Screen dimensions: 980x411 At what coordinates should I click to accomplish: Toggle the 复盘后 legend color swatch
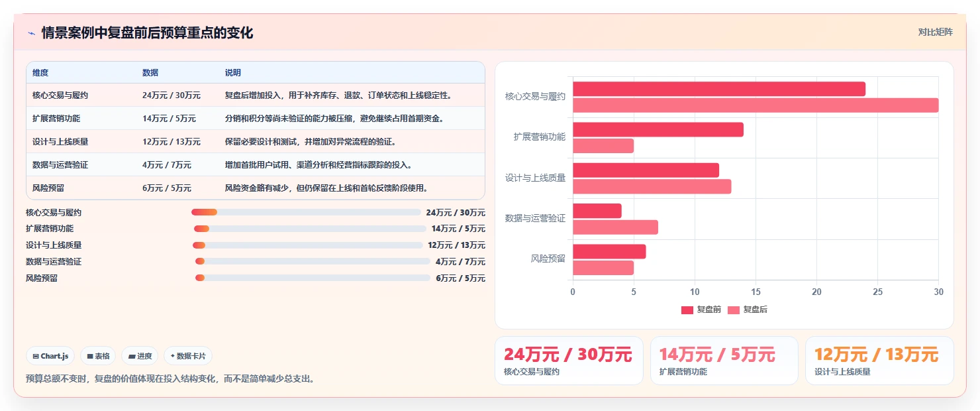click(733, 310)
